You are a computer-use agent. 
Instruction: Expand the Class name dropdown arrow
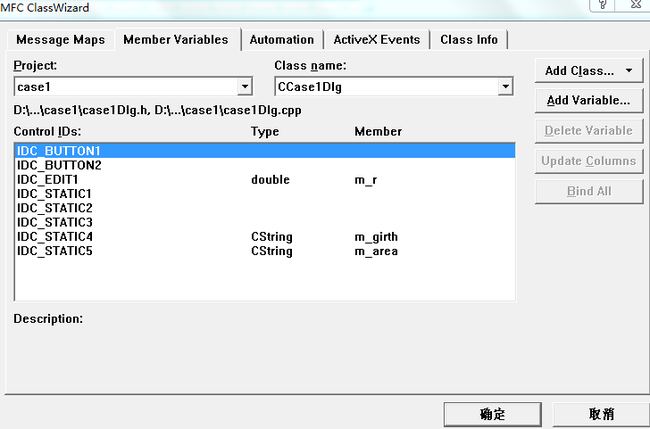pos(505,87)
